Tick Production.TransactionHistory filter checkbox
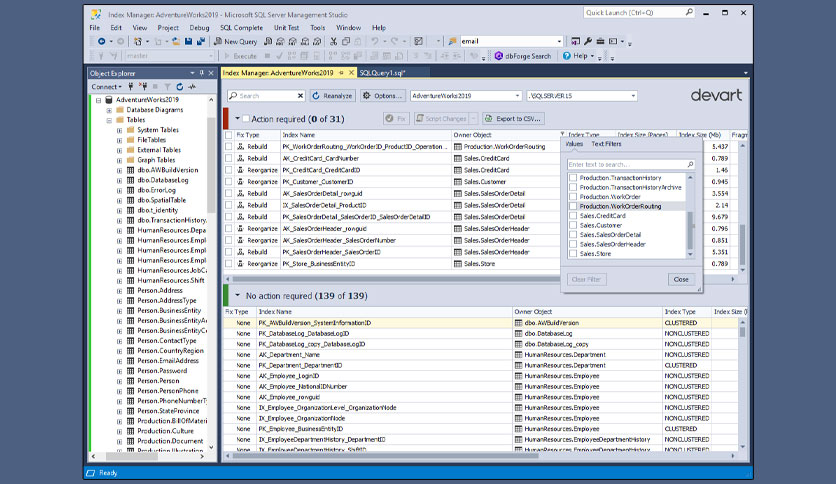Viewport: 836px width, 484px height. (573, 178)
